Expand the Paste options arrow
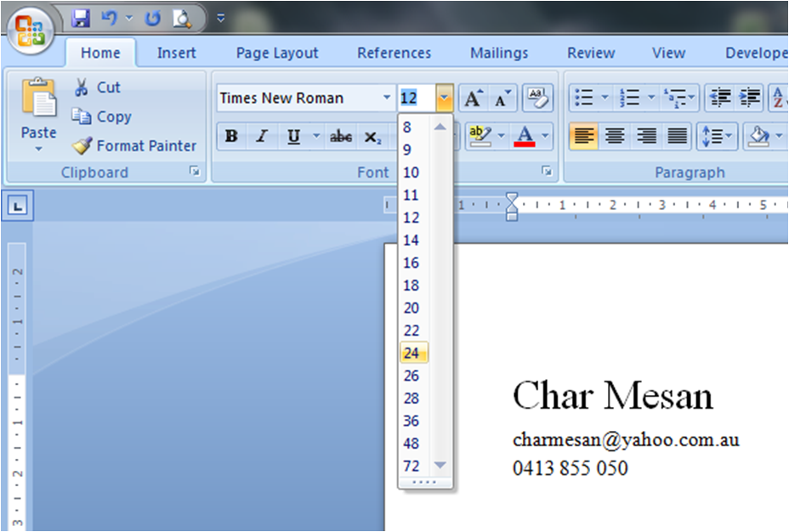Viewport: 789px width, 532px height. click(x=39, y=149)
